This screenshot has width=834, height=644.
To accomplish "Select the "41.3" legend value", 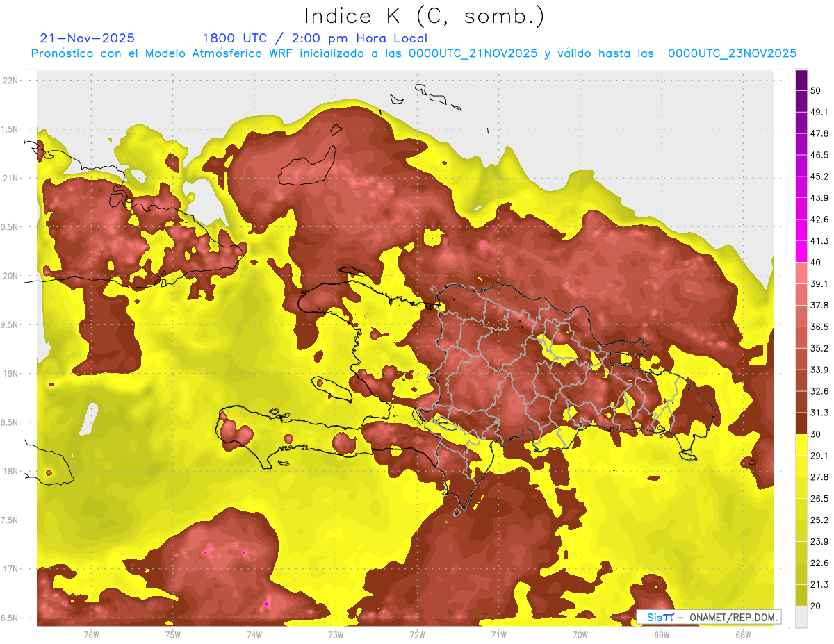I will pos(819,241).
